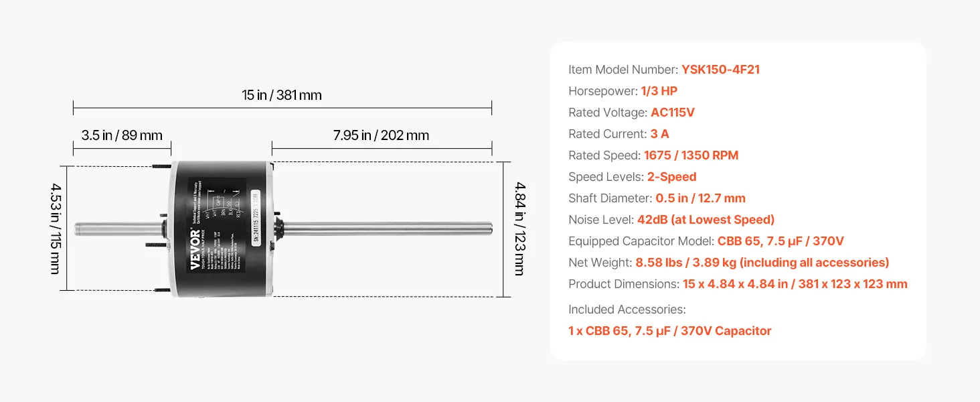980x402 pixels.
Task: Select the AC115V rated voltage value
Action: pyautogui.click(x=672, y=113)
